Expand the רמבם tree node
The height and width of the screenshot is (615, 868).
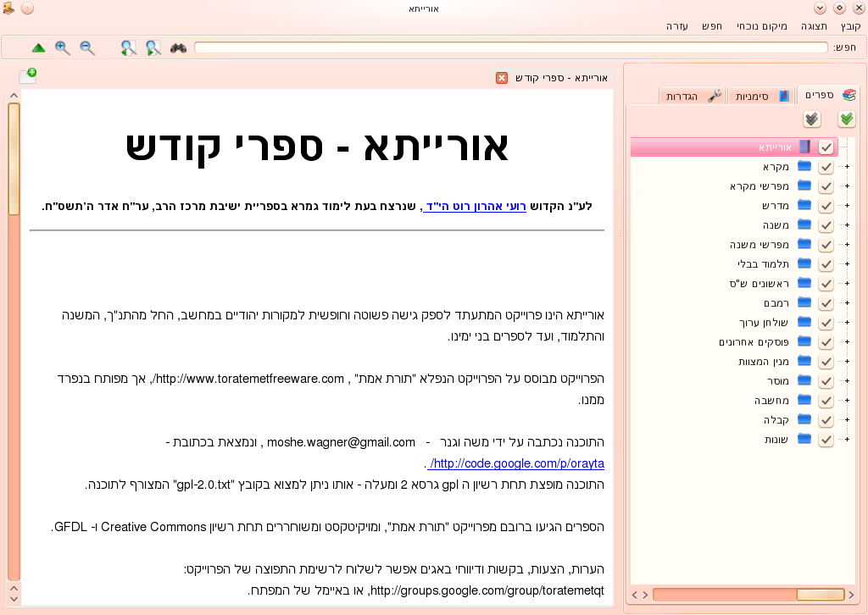(847, 303)
